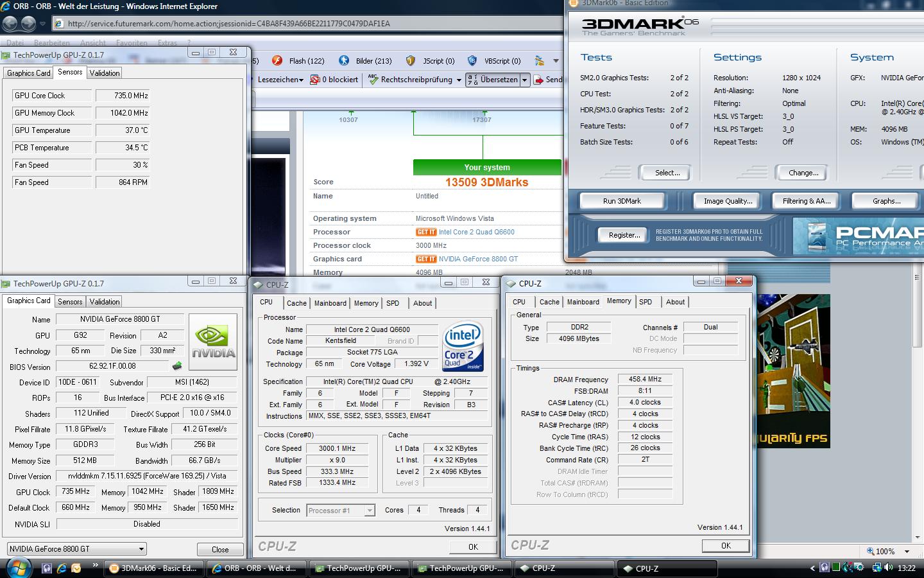Screen dimensions: 924x578
Task: Click the first quick launch icon after Start
Action: 47,568
